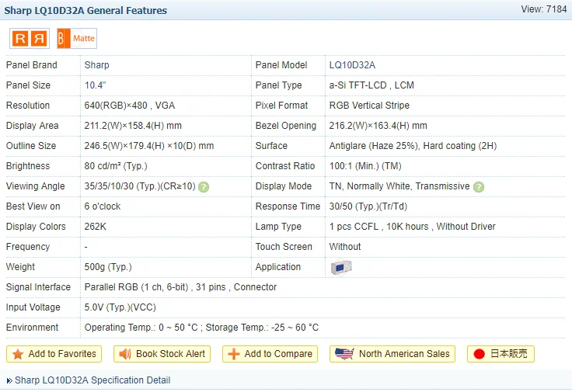Click the Sharp LQ10D32A General Features heading
Viewport: 572px width, 392px height.
point(85,11)
